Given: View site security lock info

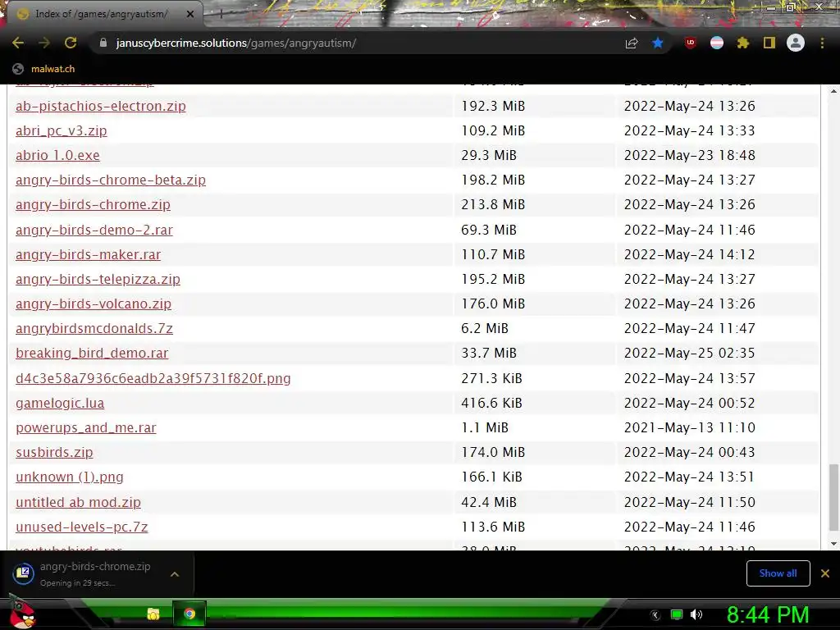Looking at the screenshot, I should [x=103, y=43].
